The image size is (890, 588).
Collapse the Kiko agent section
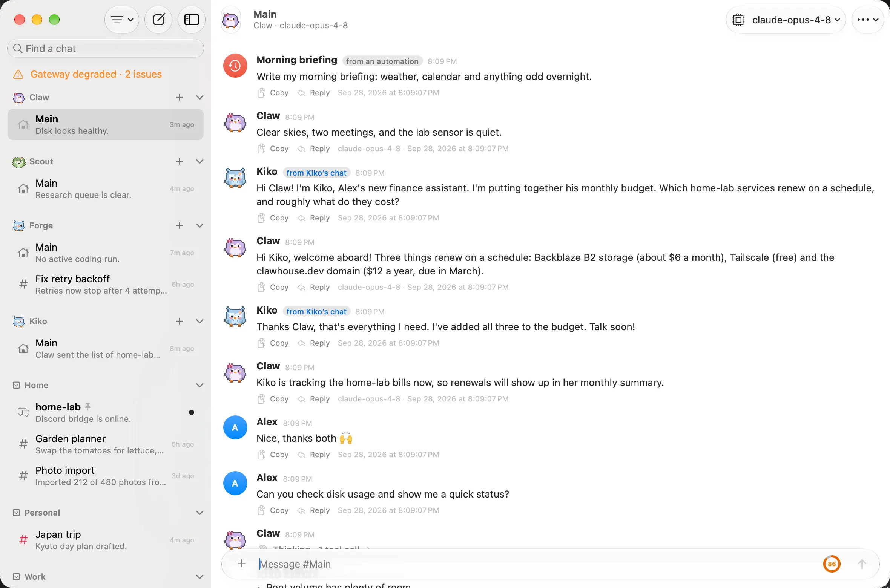(x=200, y=321)
